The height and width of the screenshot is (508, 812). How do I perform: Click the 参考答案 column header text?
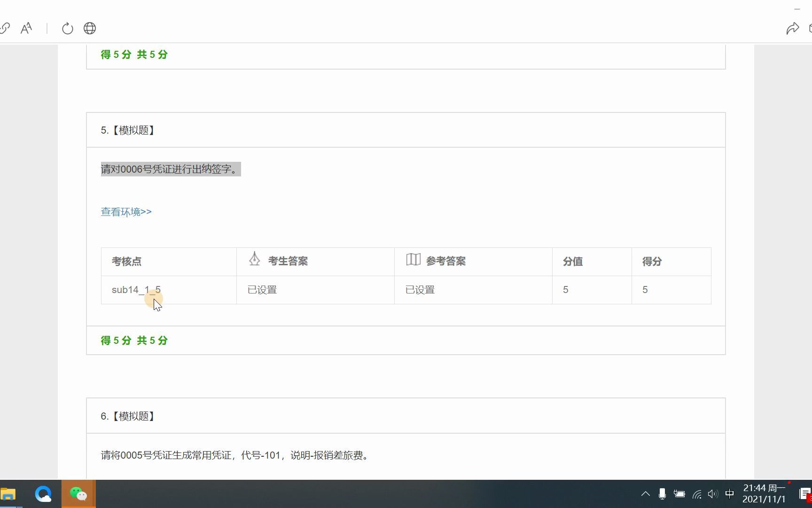(446, 261)
